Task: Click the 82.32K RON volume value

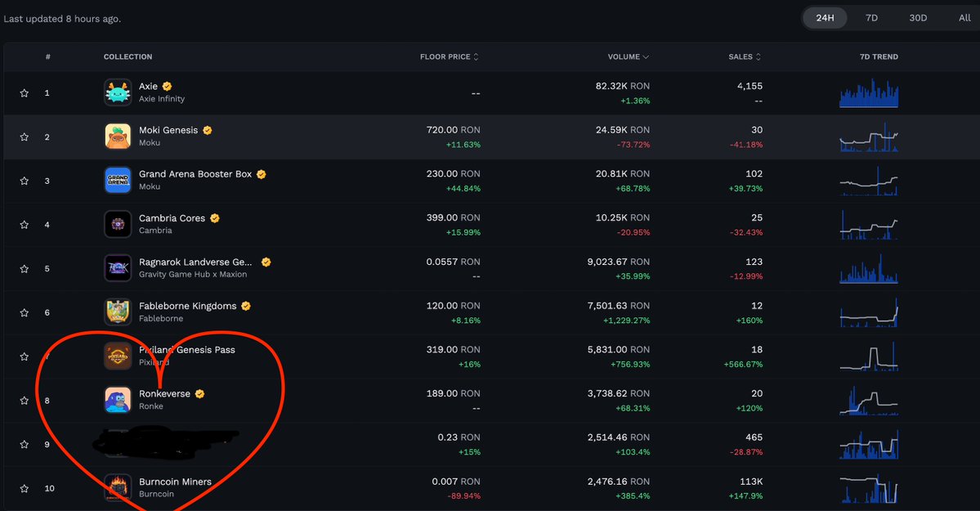Action: (x=623, y=86)
